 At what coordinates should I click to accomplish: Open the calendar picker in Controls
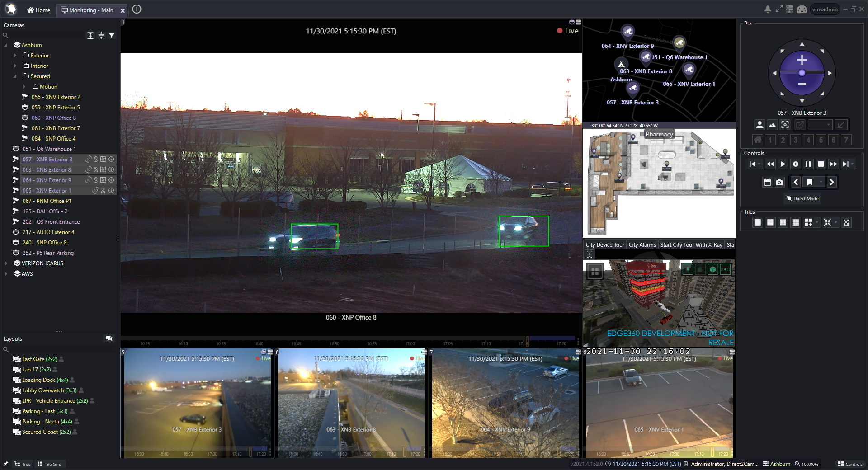pos(767,182)
